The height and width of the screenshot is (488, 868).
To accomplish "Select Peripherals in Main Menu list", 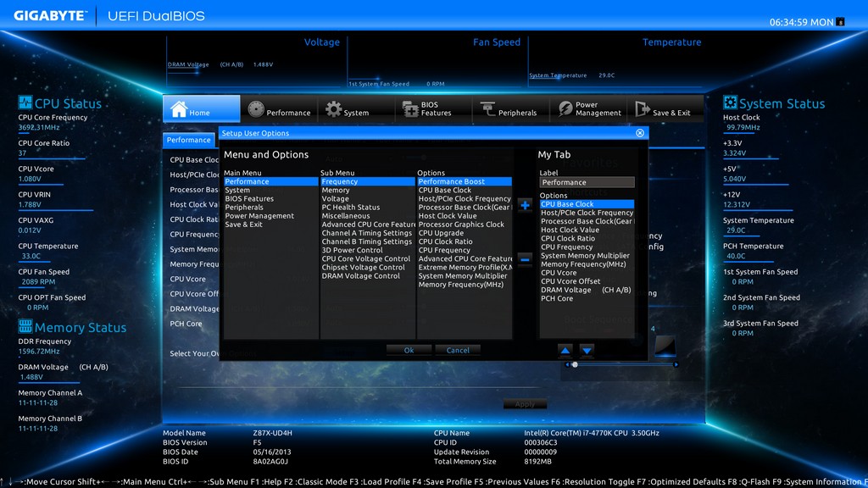I will point(270,208).
